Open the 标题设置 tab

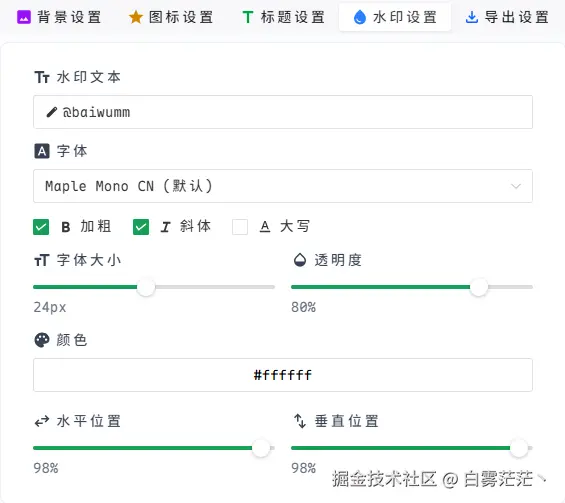[284, 17]
